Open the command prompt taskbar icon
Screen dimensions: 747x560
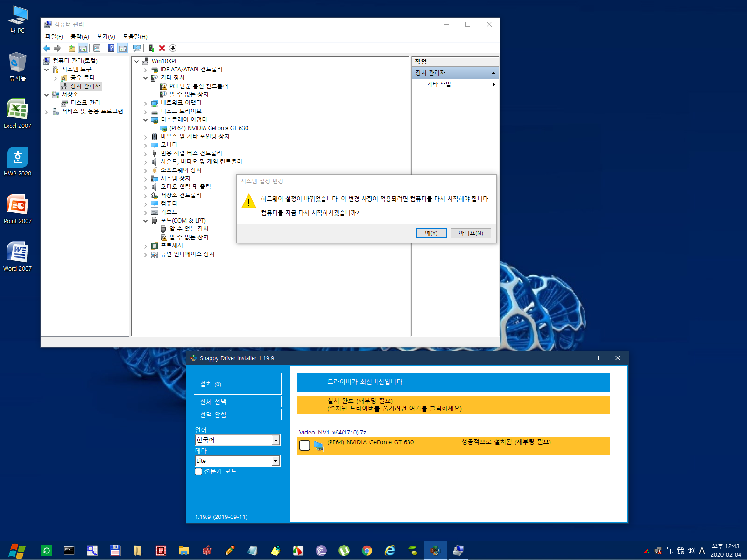[69, 551]
